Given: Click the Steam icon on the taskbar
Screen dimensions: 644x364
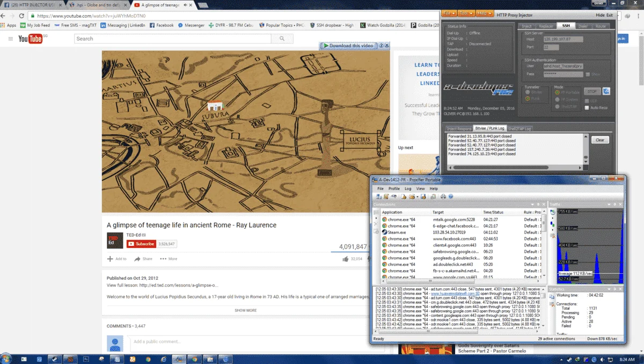Looking at the screenshot, I should (x=55, y=359).
